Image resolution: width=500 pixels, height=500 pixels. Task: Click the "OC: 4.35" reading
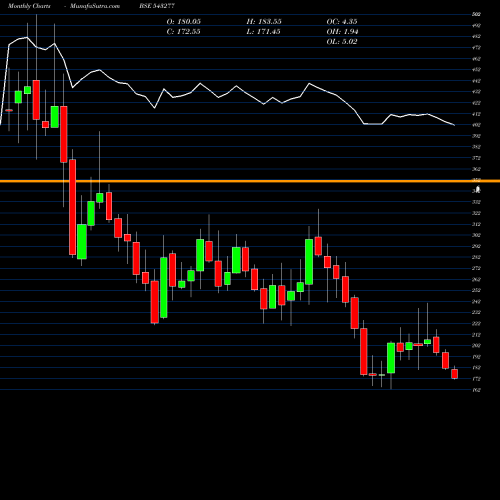(x=342, y=22)
